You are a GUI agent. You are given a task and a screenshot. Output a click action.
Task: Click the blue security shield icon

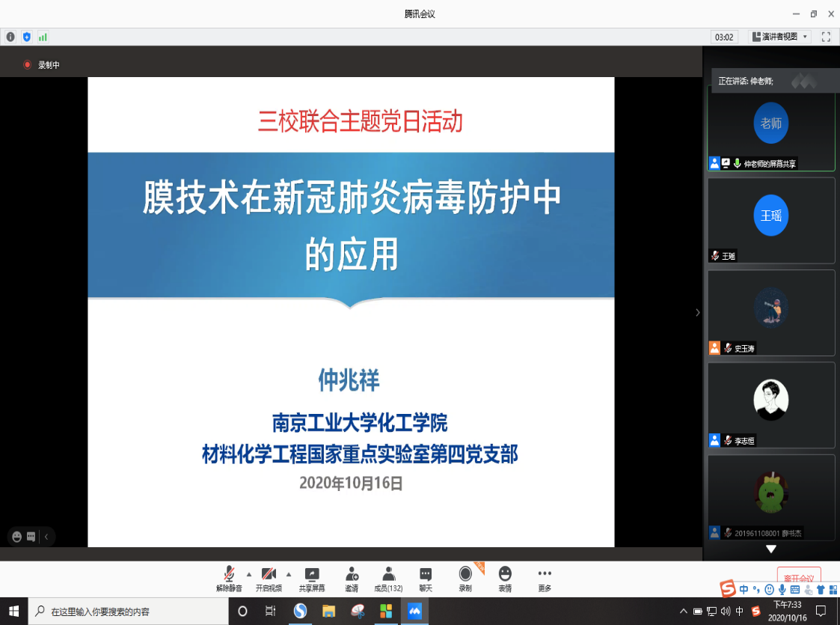[x=27, y=37]
